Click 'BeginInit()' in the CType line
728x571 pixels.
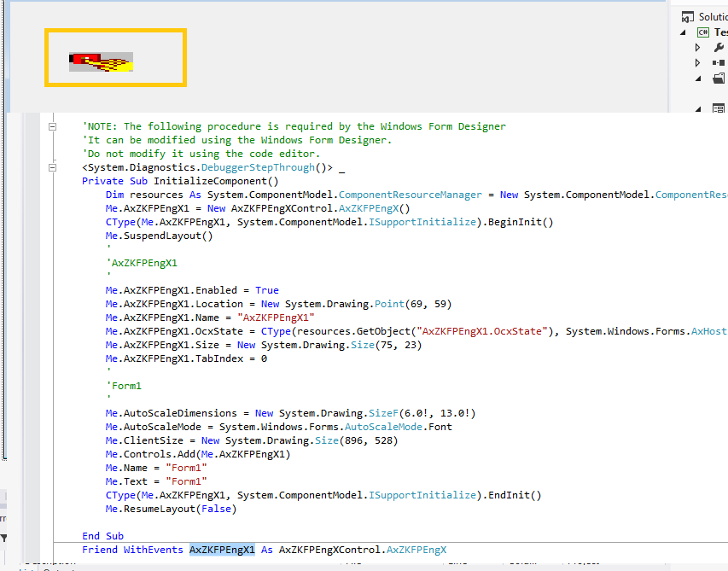pos(521,222)
